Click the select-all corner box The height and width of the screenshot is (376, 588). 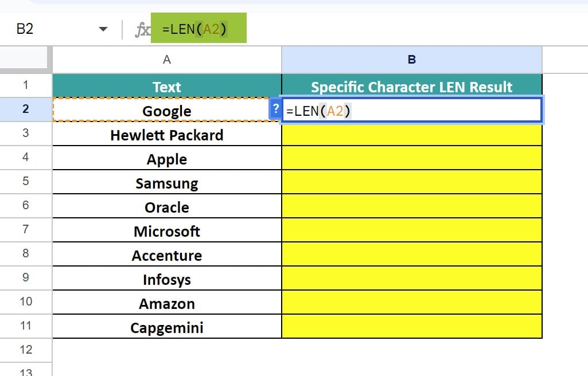[x=26, y=60]
